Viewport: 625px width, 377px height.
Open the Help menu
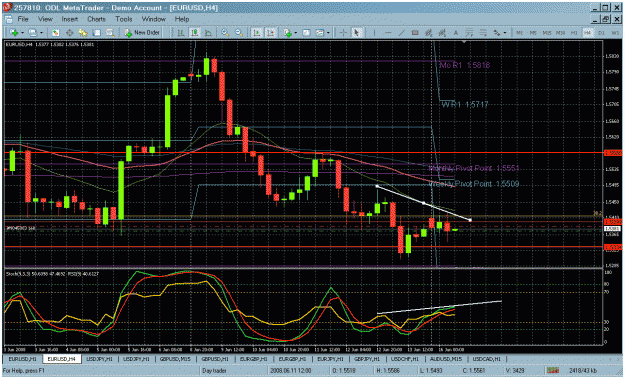pyautogui.click(x=182, y=19)
